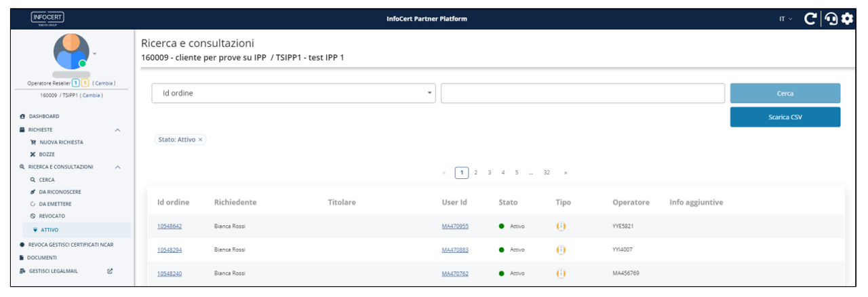Open the 'Id ordine' search field dropdown
The width and height of the screenshot is (868, 297).
[294, 94]
